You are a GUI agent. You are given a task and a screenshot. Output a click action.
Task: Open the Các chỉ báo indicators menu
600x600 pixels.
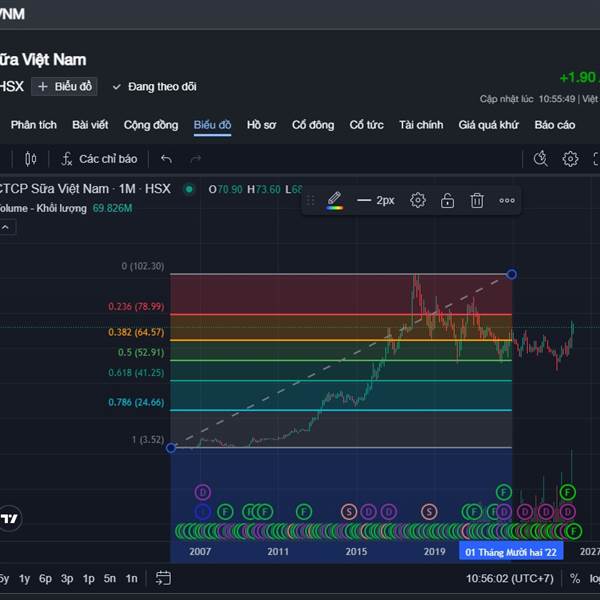pos(98,159)
